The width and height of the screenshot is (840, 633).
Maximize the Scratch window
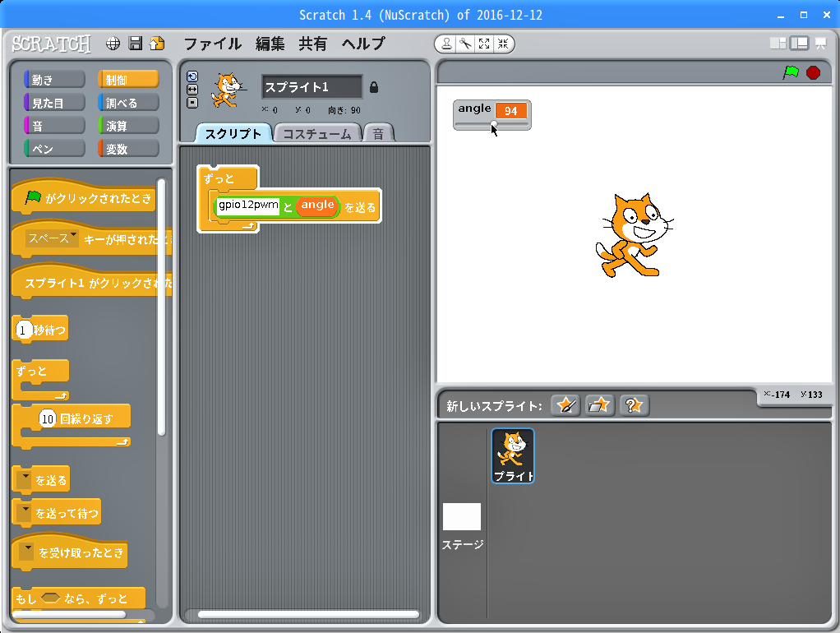804,15
